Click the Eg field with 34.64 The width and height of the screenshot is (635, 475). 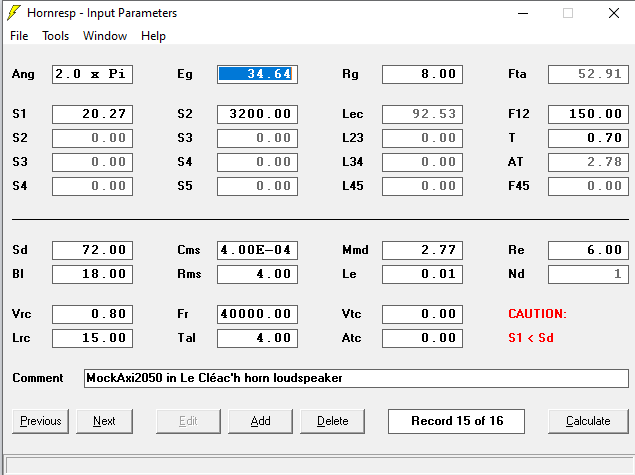click(x=257, y=75)
